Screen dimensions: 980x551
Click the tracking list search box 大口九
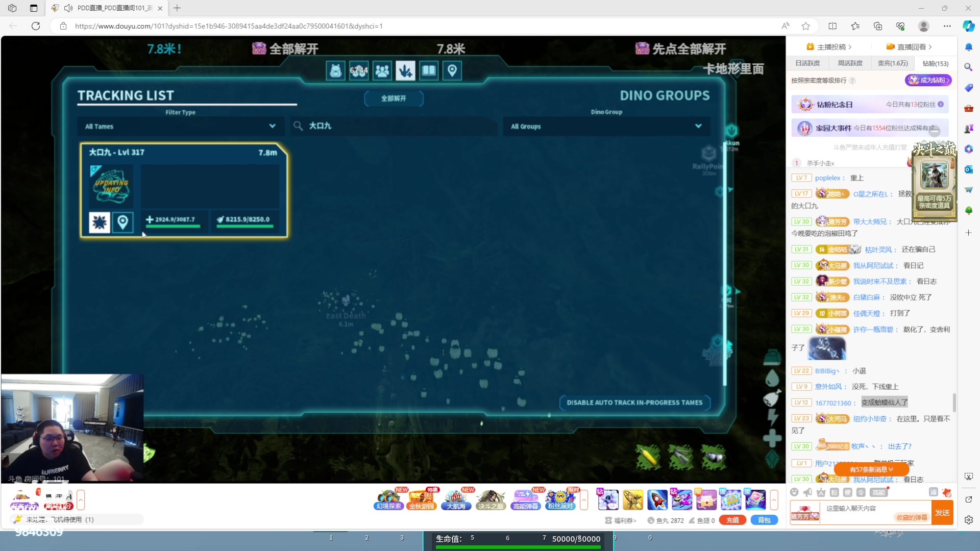(x=394, y=126)
